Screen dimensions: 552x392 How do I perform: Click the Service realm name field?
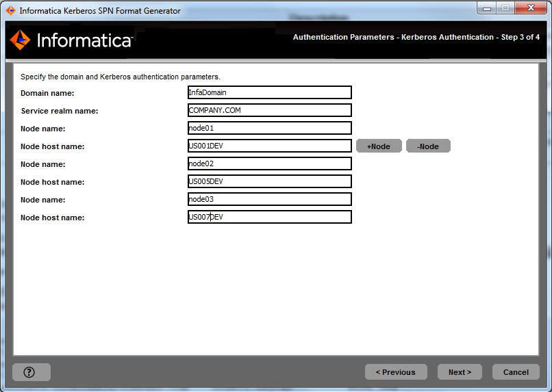click(x=270, y=110)
